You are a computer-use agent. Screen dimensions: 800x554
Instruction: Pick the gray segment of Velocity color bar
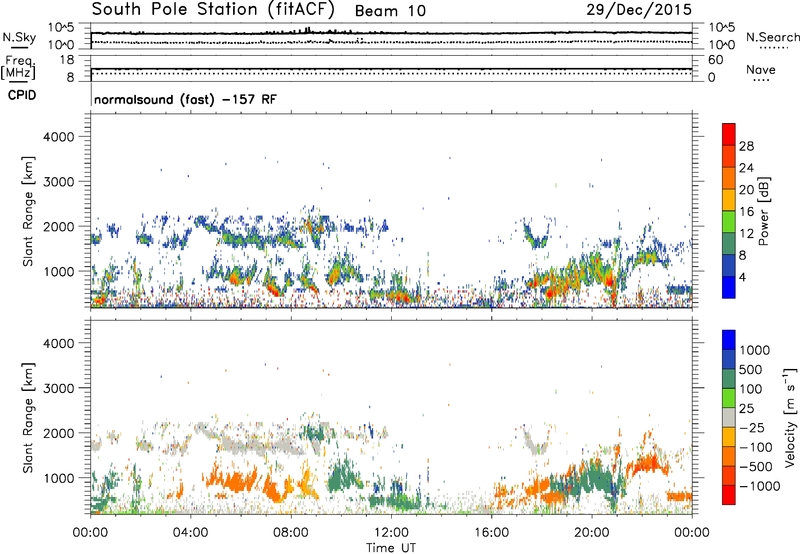(729, 418)
